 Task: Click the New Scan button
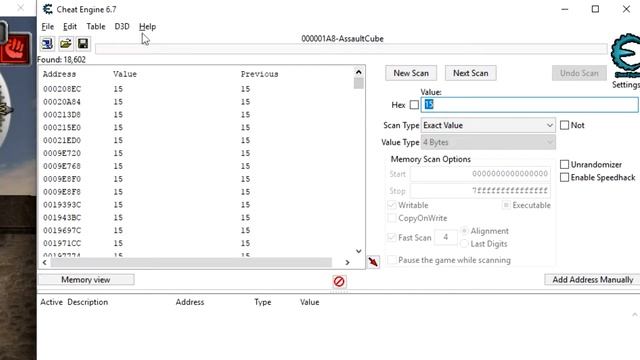point(411,73)
